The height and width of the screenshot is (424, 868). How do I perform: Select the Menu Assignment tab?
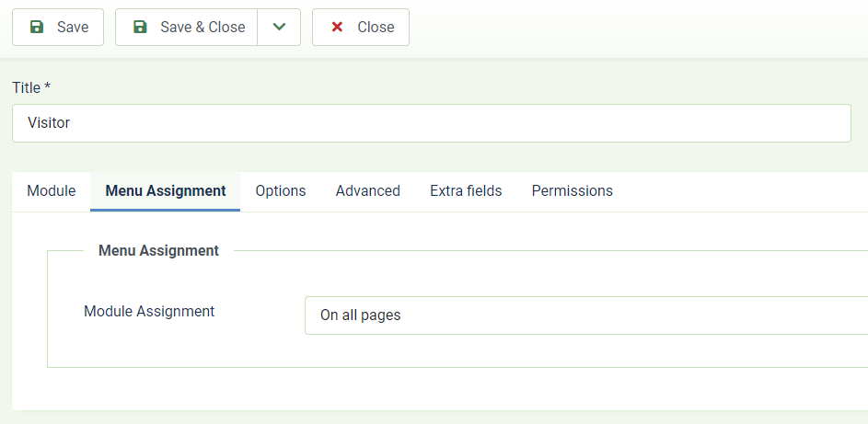click(166, 191)
